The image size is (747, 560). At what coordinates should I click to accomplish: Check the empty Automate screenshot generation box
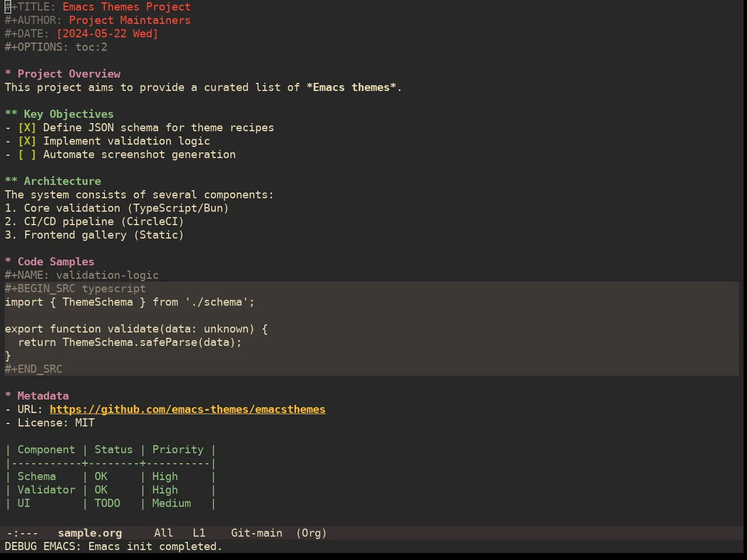coord(27,155)
